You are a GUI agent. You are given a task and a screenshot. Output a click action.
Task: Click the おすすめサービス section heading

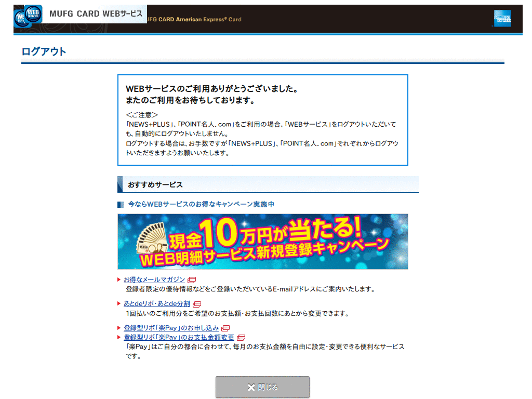[155, 185]
